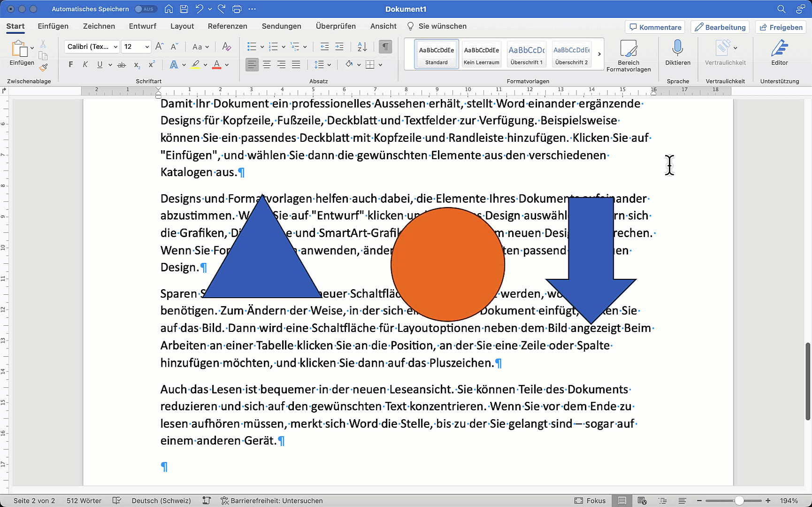Sort the selected paragraphs
The width and height of the screenshot is (812, 507).
362,47
